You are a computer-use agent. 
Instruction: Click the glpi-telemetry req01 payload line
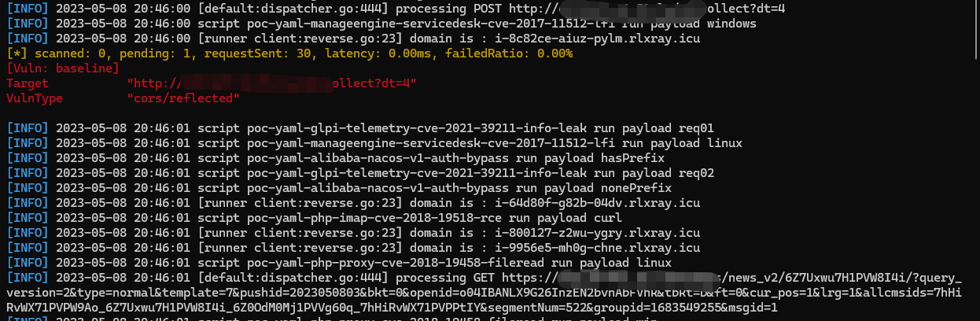[x=360, y=128]
